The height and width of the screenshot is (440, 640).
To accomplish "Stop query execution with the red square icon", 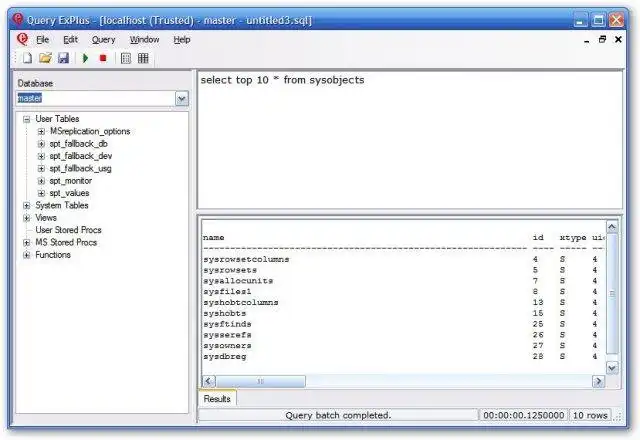I will [x=103, y=58].
